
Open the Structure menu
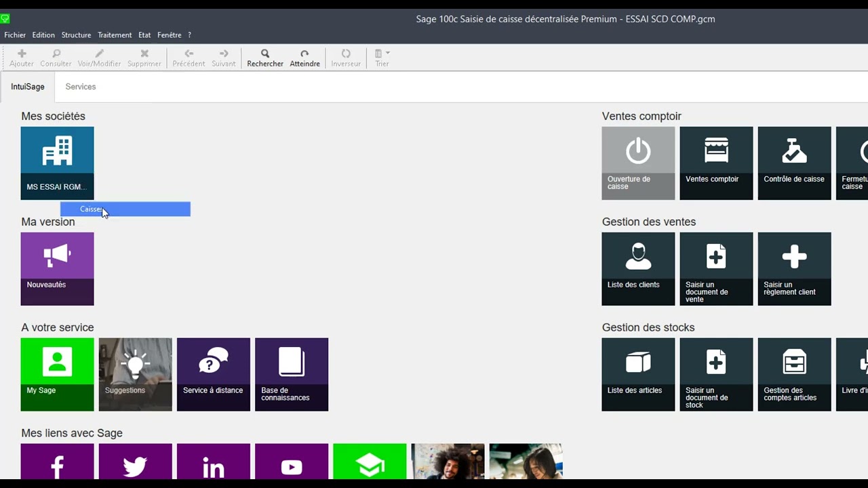point(76,35)
